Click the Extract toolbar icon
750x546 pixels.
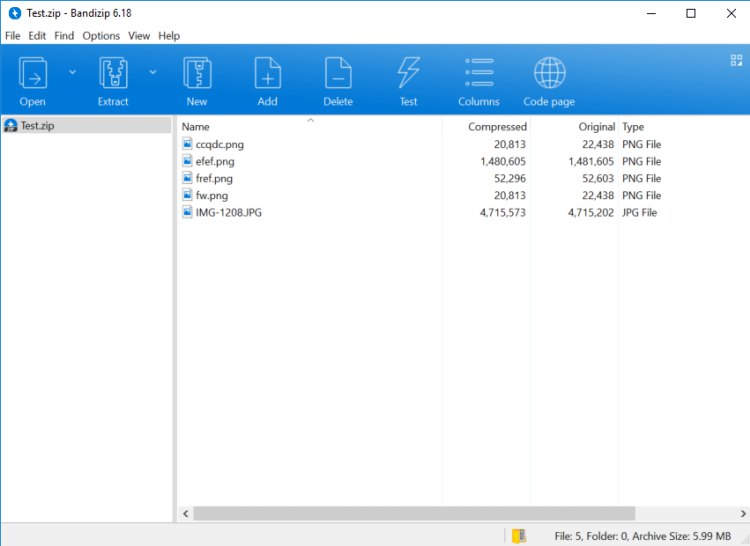tap(113, 75)
